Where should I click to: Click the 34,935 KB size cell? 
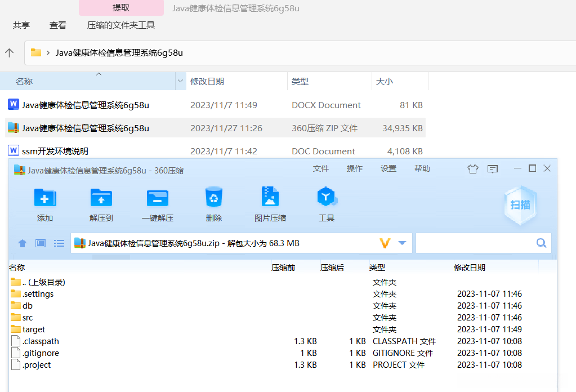[402, 128]
